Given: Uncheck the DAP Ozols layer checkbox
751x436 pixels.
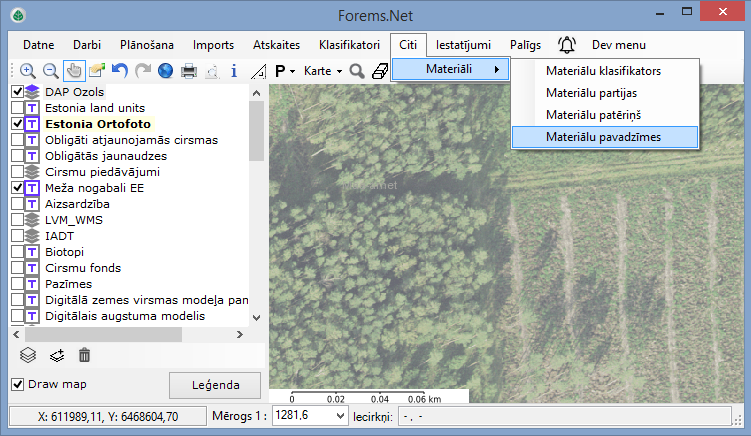Looking at the screenshot, I should pos(17,92).
